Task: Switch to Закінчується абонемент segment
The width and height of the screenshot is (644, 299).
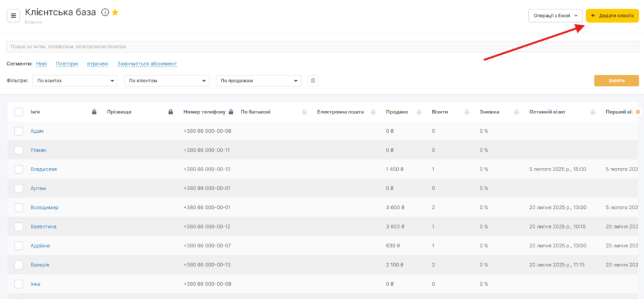Action: coord(147,64)
